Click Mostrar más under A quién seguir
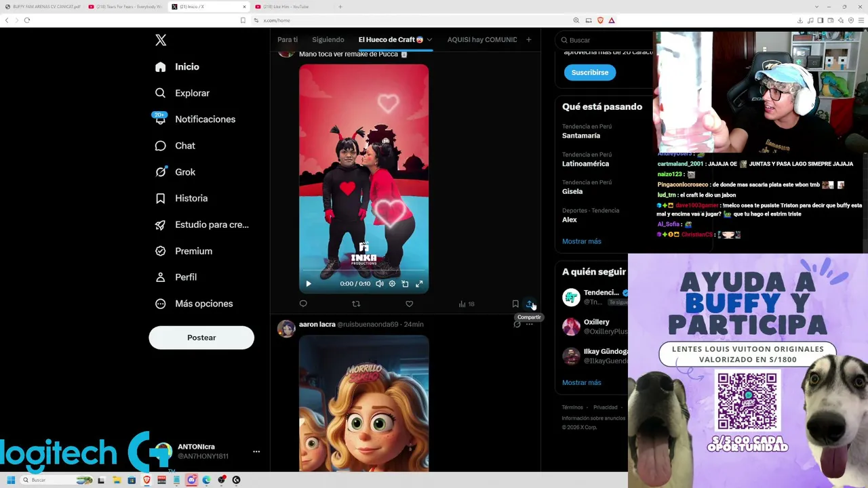Image resolution: width=868 pixels, height=488 pixels. pyautogui.click(x=582, y=382)
